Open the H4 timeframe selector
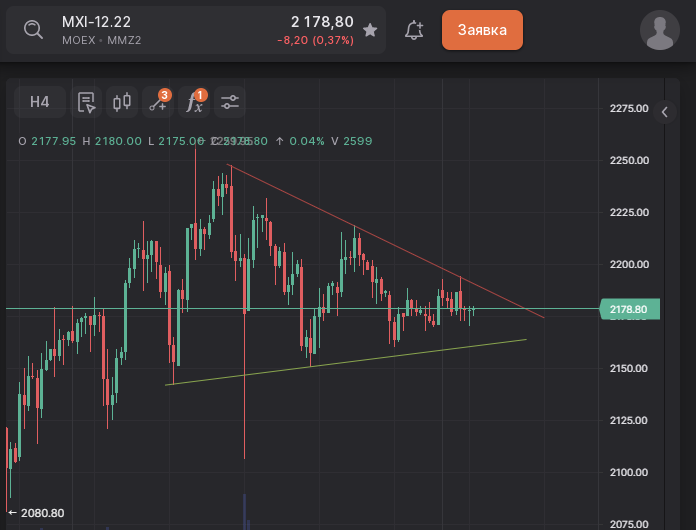The height and width of the screenshot is (530, 696). tap(40, 102)
